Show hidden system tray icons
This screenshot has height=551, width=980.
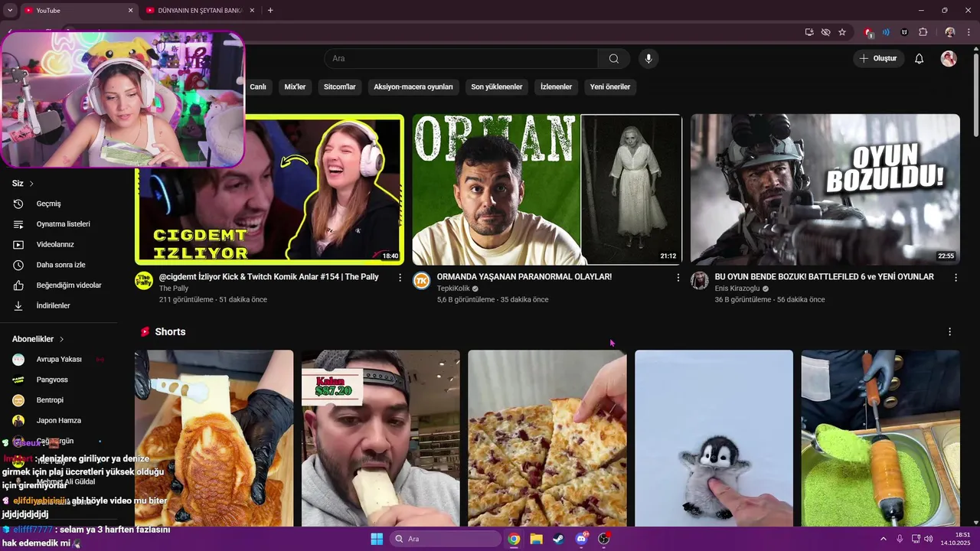(884, 539)
